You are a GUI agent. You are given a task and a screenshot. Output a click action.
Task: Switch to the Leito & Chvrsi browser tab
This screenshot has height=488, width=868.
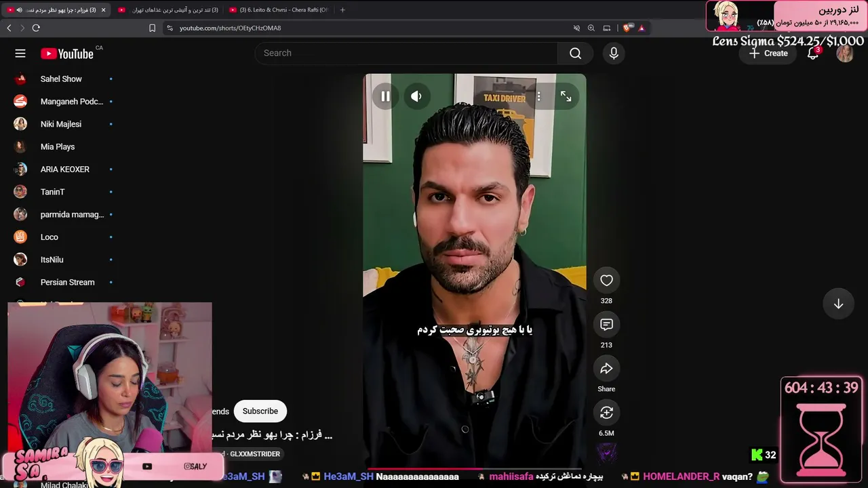(278, 10)
